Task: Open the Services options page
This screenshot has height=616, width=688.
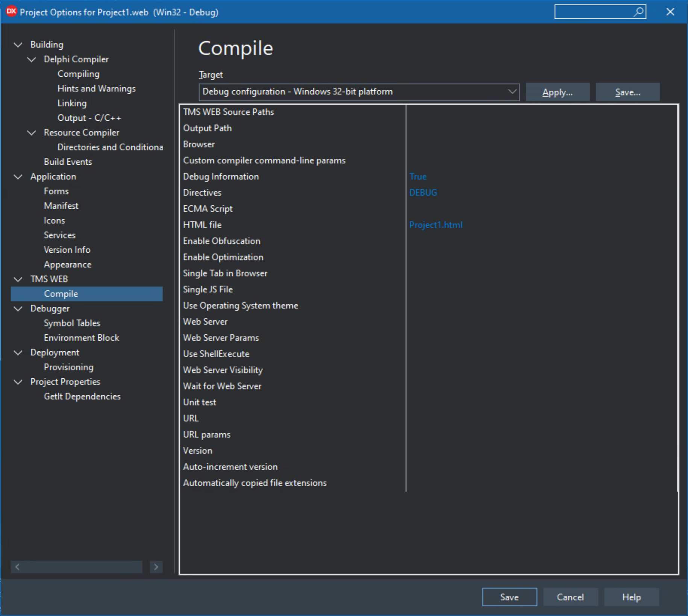Action: tap(59, 235)
